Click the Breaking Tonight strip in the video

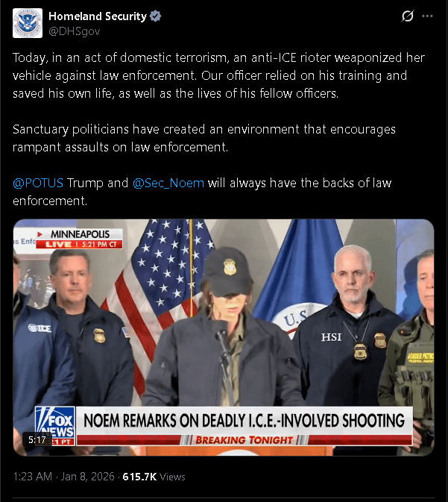tap(244, 440)
